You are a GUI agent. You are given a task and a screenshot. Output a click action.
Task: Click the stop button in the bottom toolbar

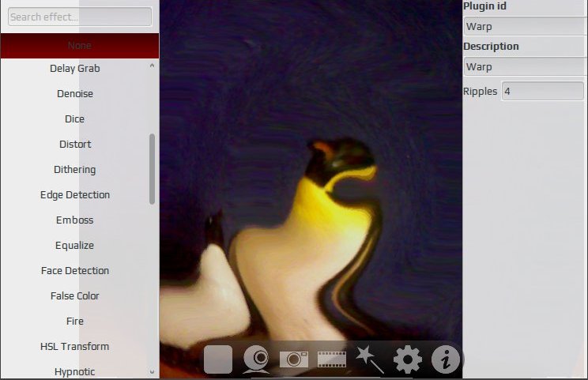tap(218, 359)
